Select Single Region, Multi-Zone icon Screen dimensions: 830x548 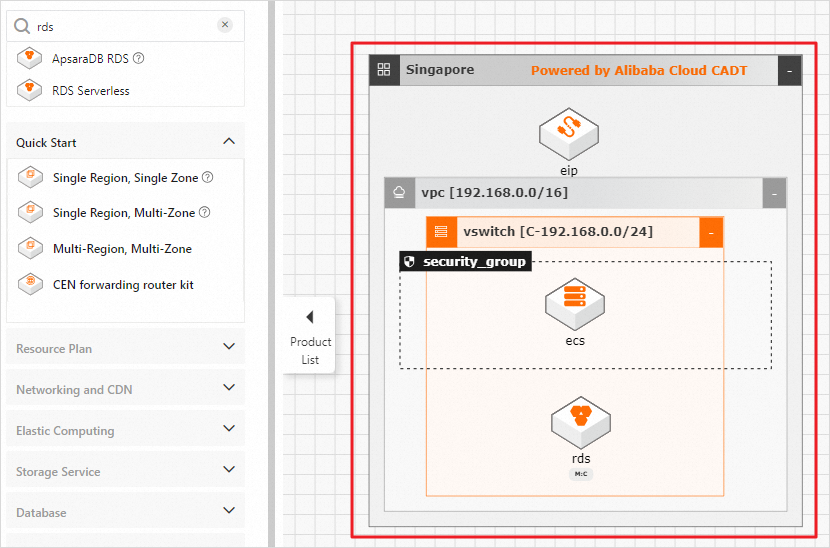click(31, 212)
